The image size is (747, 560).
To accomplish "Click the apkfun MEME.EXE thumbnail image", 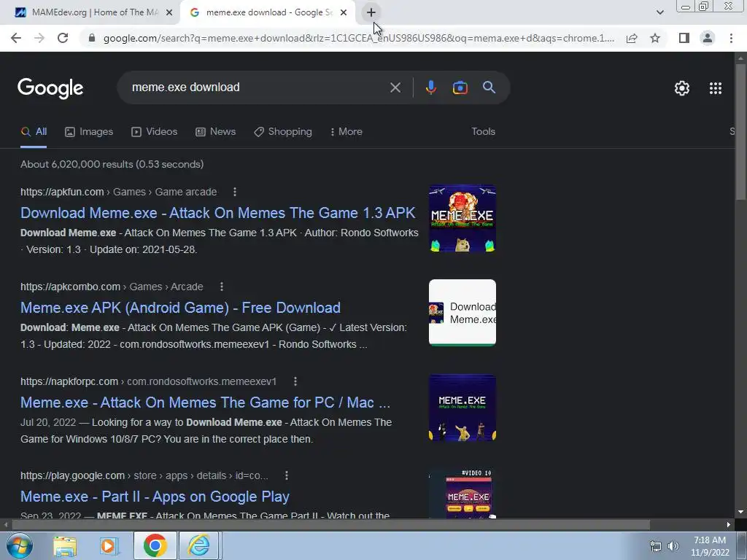I will [462, 218].
